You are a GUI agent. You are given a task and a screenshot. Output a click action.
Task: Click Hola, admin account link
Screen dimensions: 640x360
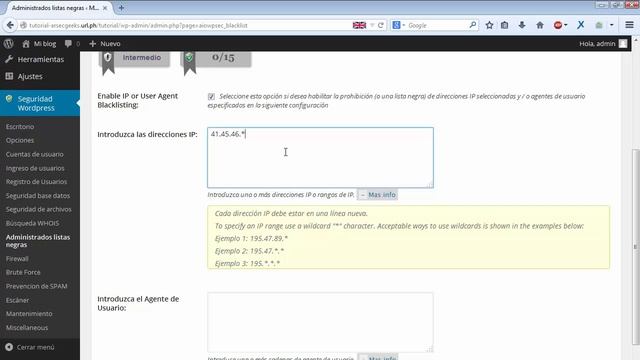tap(597, 44)
